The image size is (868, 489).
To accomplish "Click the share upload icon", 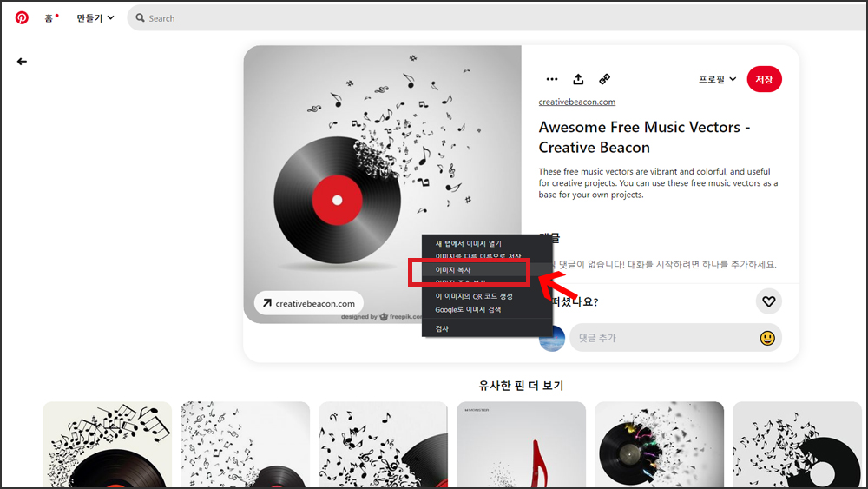I will click(578, 79).
